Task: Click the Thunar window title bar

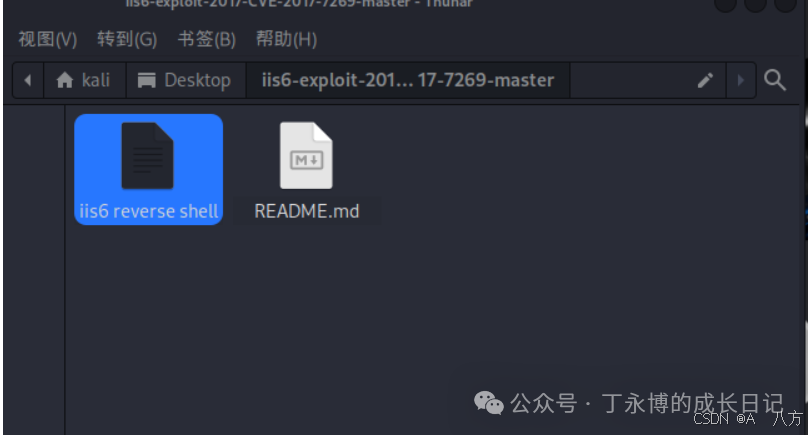Action: tap(299, 4)
